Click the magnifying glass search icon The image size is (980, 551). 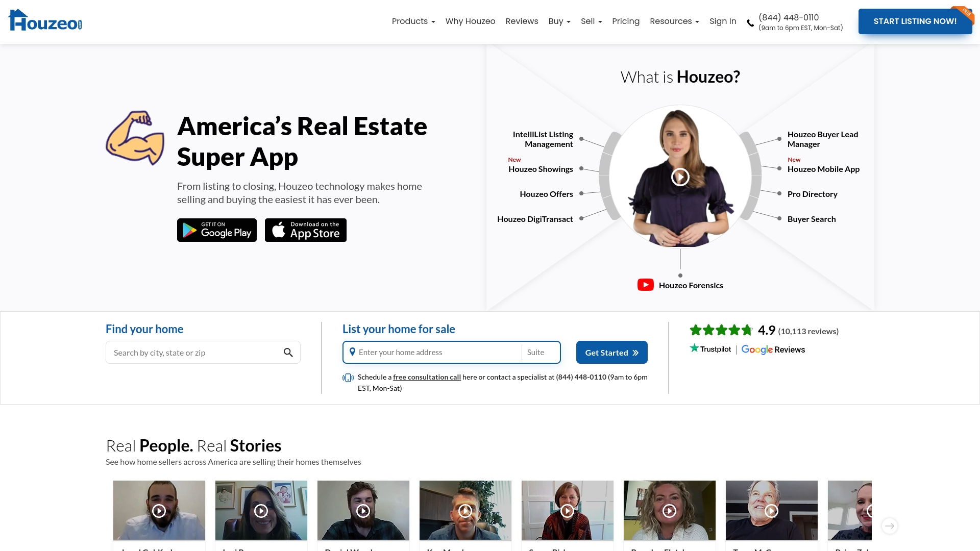pyautogui.click(x=288, y=353)
